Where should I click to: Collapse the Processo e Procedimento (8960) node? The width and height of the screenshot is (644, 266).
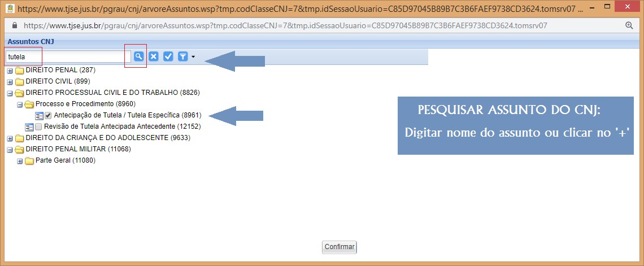[19, 104]
